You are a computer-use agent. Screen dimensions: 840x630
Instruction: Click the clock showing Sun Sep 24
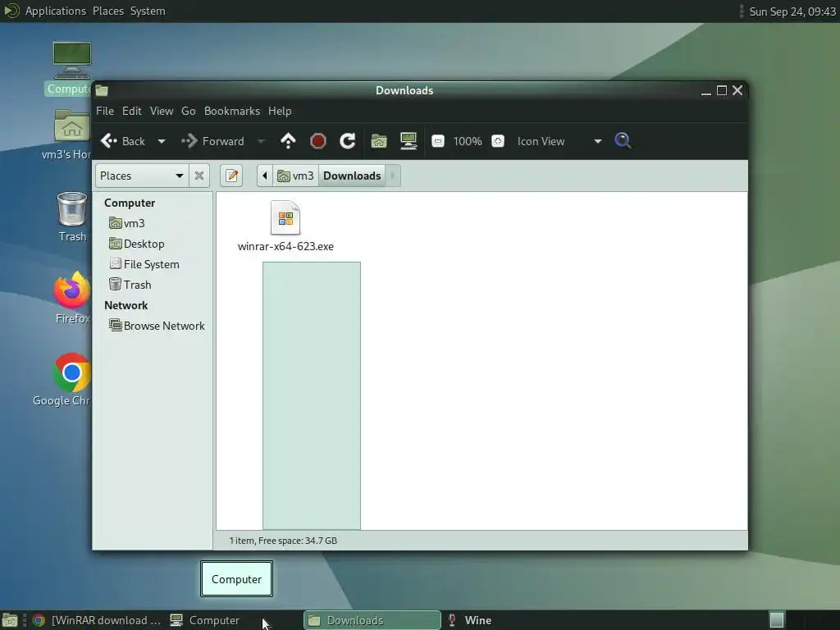pos(792,11)
